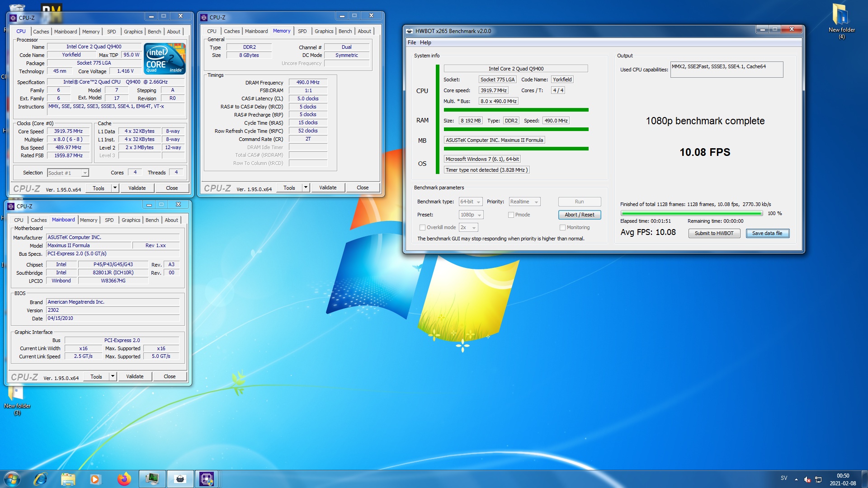Switch to SPD tab in CPU-Z Memory window

coord(302,31)
